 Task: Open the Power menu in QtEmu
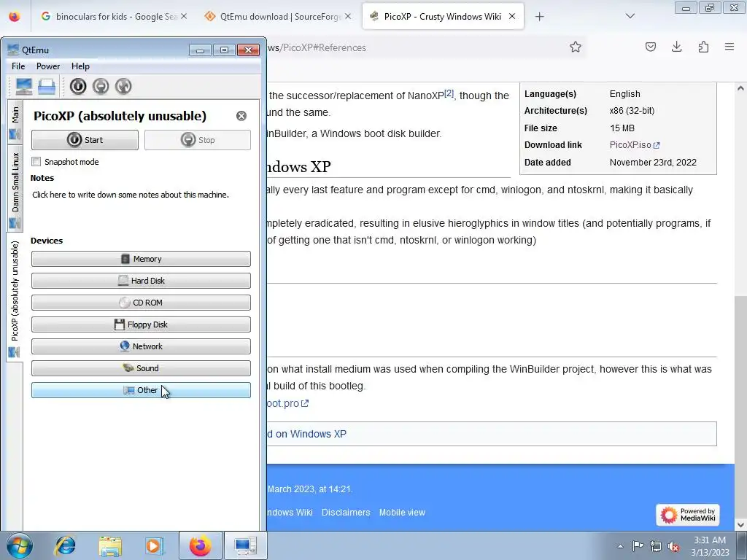coord(48,66)
